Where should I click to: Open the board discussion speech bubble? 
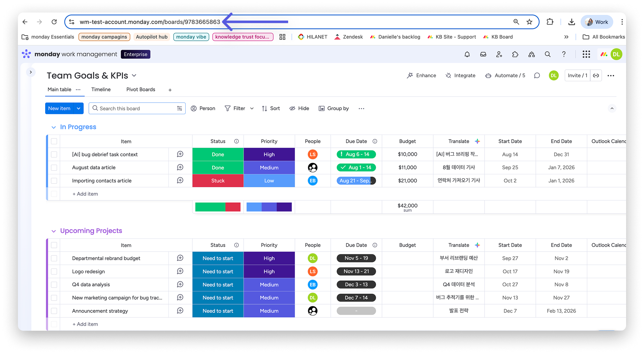point(537,76)
